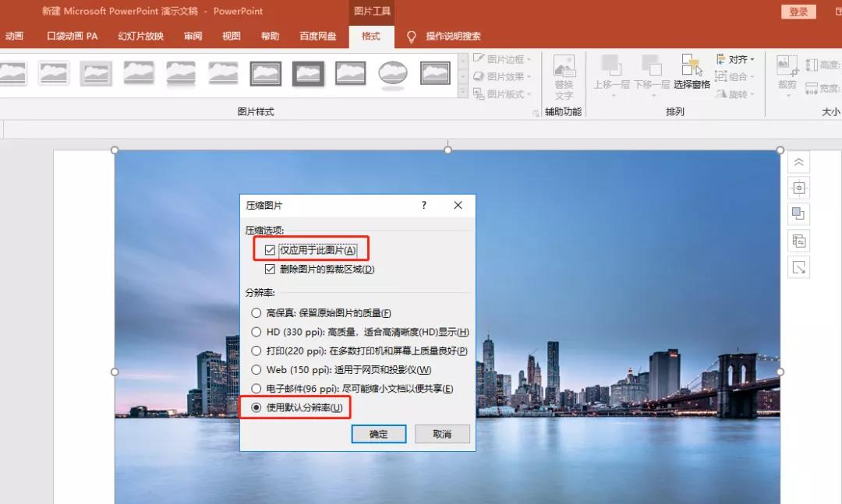Viewport: 842px width, 504px height.
Task: Click collapse double-chevron side icon
Action: pos(798,162)
